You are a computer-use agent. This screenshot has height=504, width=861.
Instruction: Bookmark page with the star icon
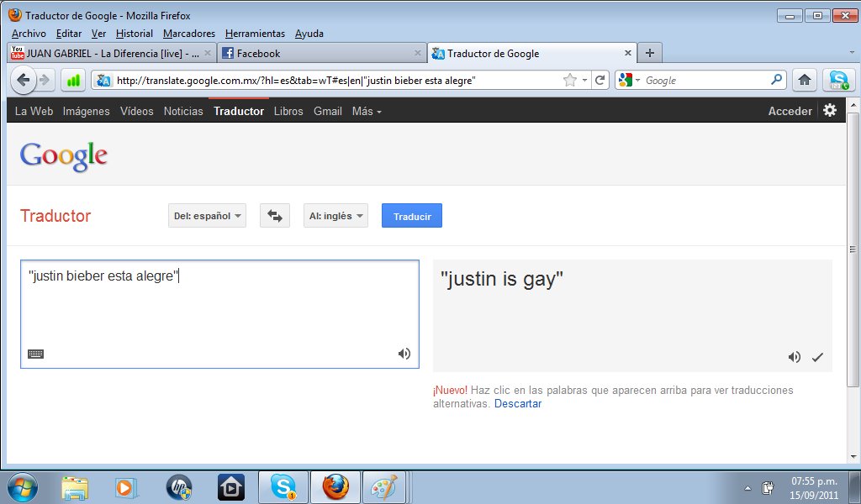(x=570, y=80)
